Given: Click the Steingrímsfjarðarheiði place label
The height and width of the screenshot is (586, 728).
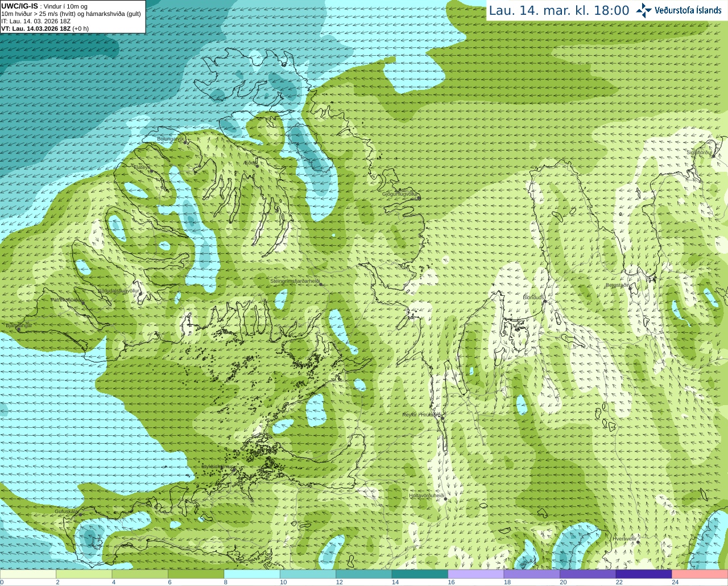Looking at the screenshot, I should 295,281.
